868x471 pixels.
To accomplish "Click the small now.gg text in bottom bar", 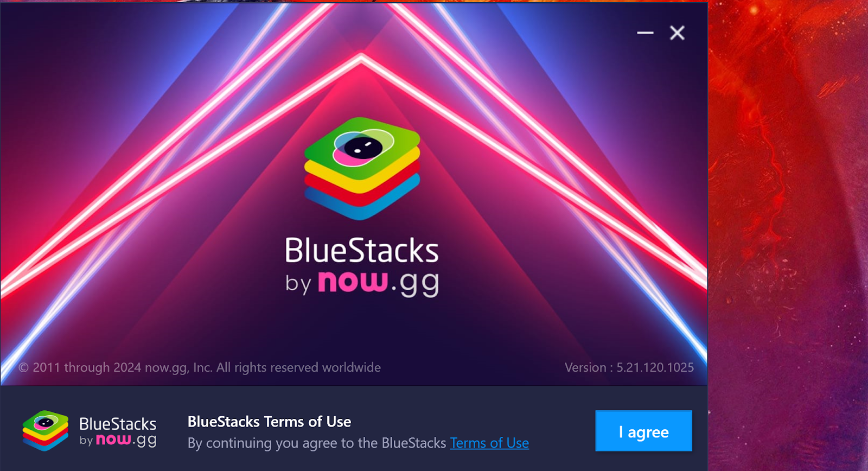I will click(126, 440).
